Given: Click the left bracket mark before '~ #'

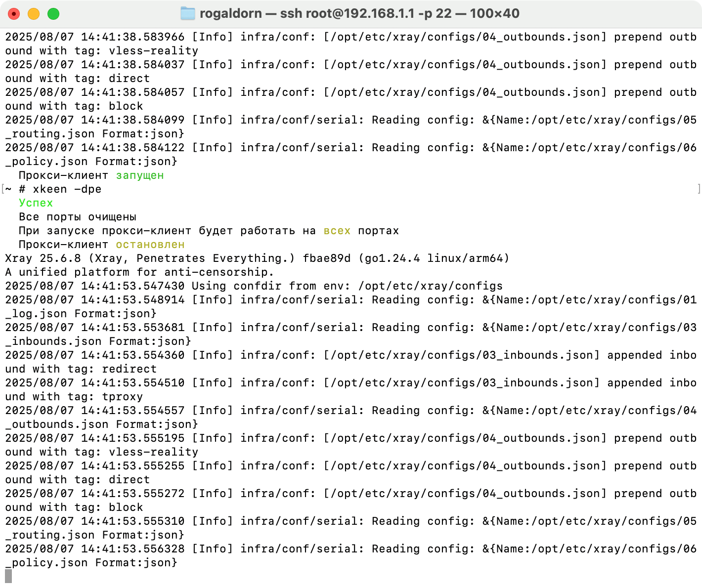Looking at the screenshot, I should coord(3,189).
